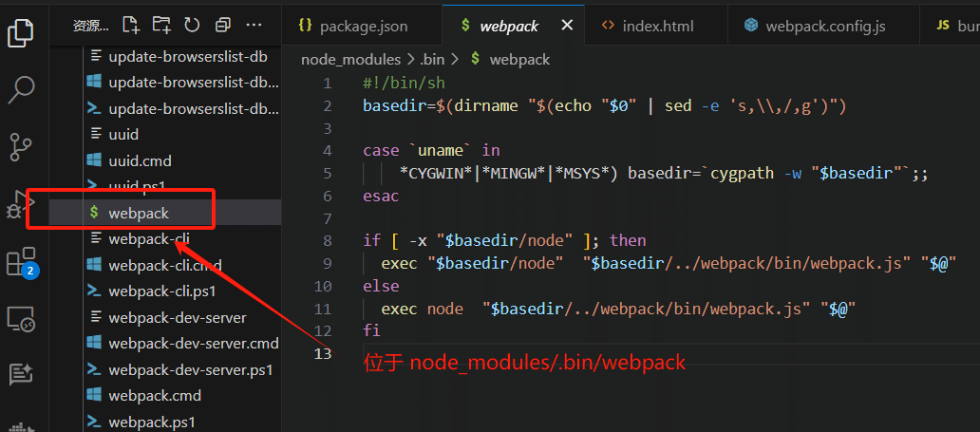The width and height of the screenshot is (980, 432).
Task: Click webpack in the breadcrumb path
Action: [x=520, y=60]
